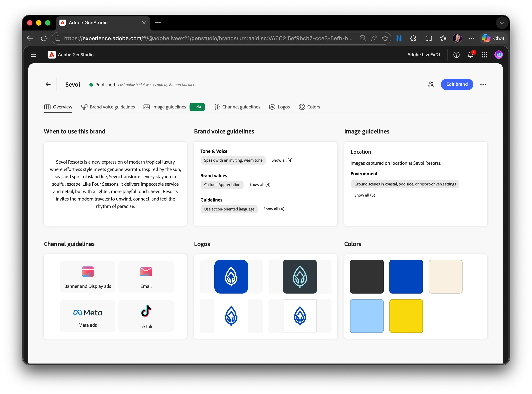The width and height of the screenshot is (532, 394).
Task: Open Banner and Display ads channel
Action: [x=88, y=277]
